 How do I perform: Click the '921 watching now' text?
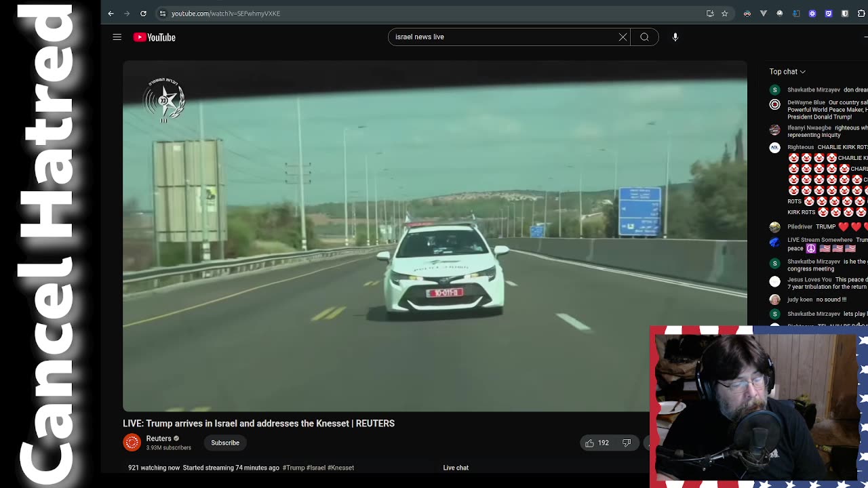click(x=154, y=468)
